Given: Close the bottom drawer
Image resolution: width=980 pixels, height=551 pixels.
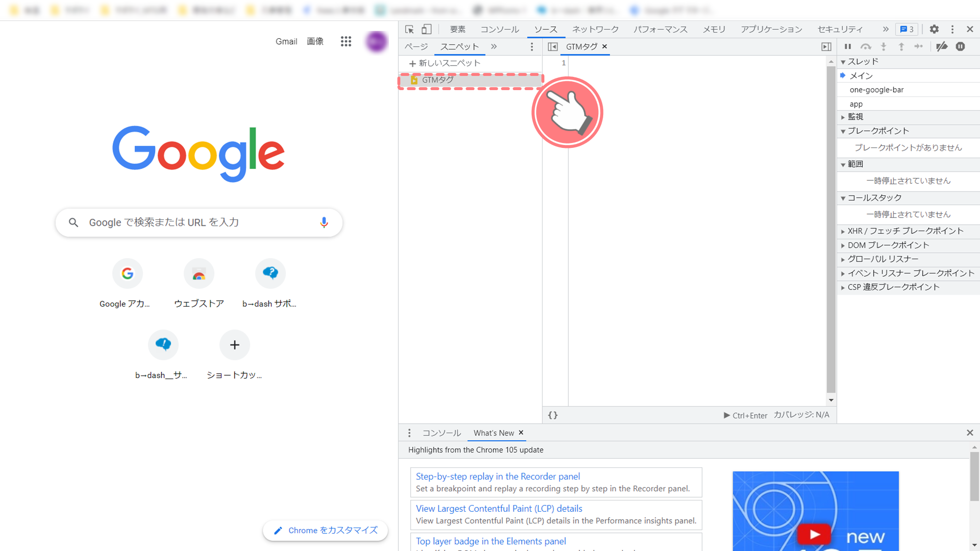Looking at the screenshot, I should click(x=970, y=433).
